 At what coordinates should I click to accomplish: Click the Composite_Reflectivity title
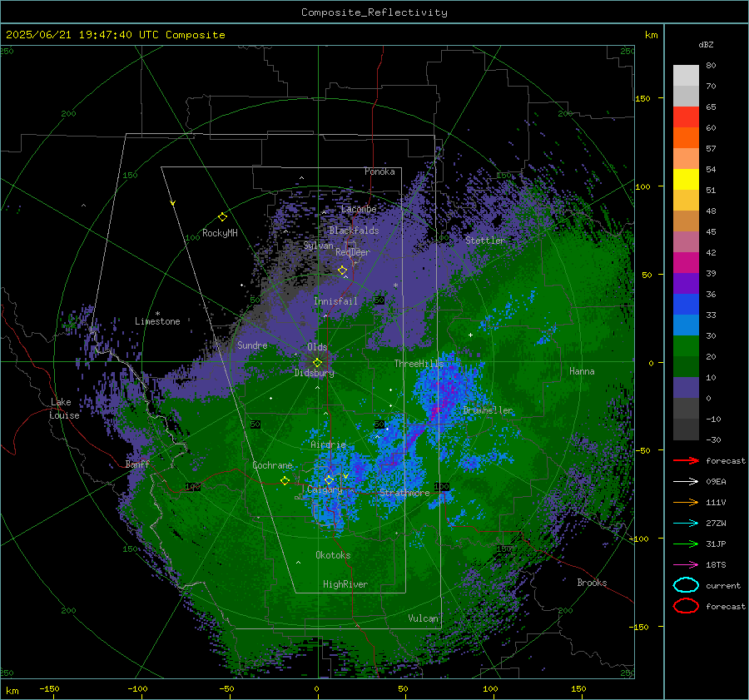pyautogui.click(x=374, y=12)
